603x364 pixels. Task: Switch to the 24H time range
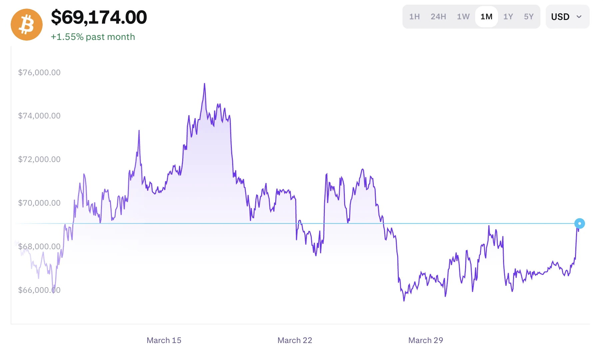(438, 17)
